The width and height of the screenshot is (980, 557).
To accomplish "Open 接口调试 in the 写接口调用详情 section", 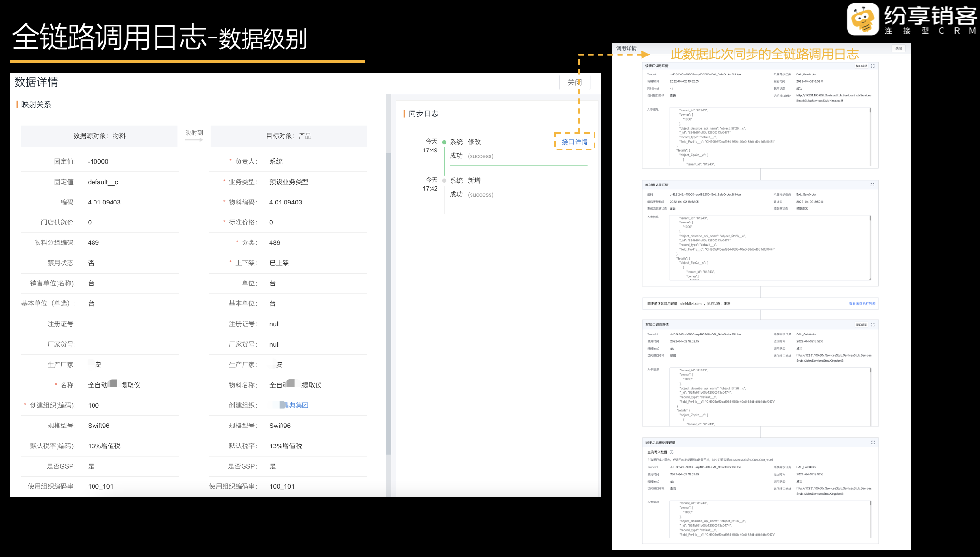I will (862, 324).
